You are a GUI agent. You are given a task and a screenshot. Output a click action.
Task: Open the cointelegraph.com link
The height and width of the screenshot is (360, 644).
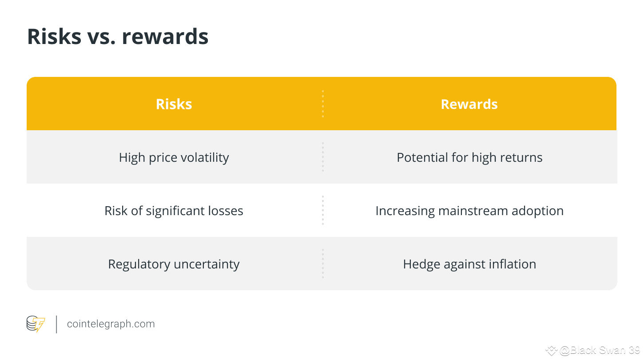tap(111, 324)
